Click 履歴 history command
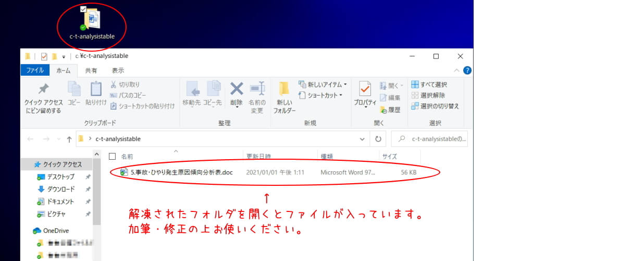 pyautogui.click(x=390, y=110)
